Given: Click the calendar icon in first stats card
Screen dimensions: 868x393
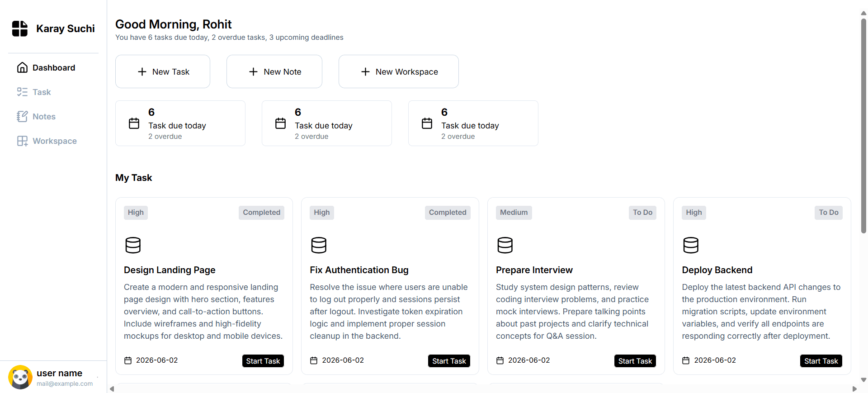Looking at the screenshot, I should pyautogui.click(x=134, y=123).
